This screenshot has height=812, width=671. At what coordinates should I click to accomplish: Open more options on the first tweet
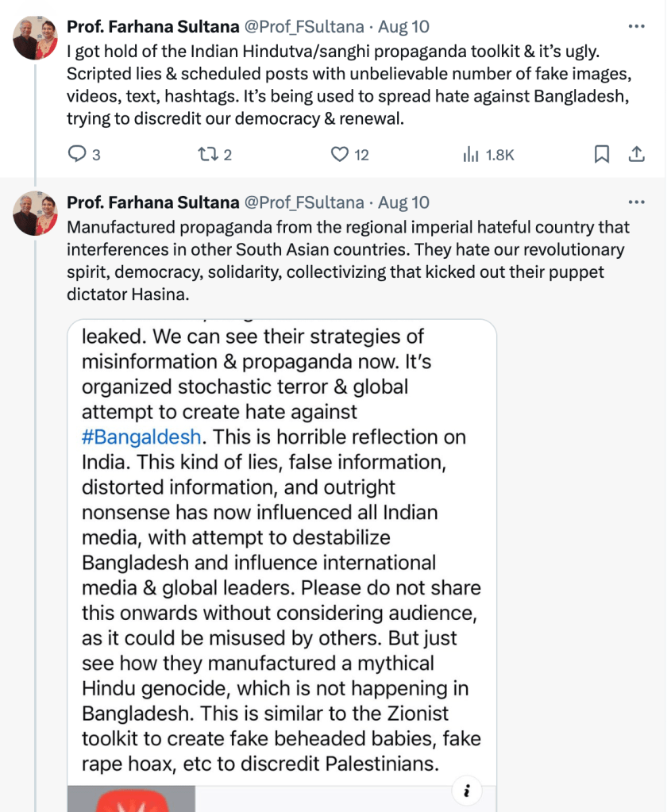click(x=636, y=26)
